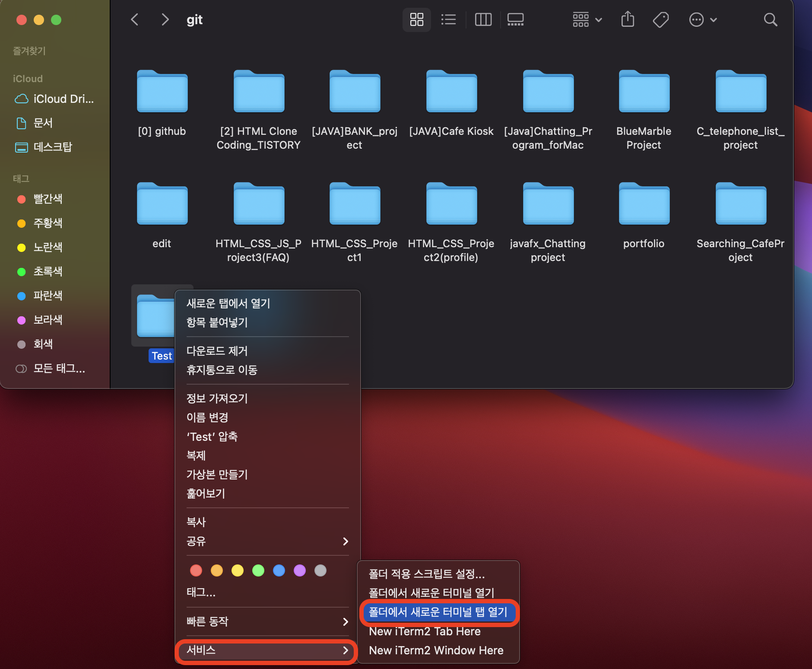Choose 새로운 탭에서 열기 in context menu
The height and width of the screenshot is (669, 812).
pos(267,303)
